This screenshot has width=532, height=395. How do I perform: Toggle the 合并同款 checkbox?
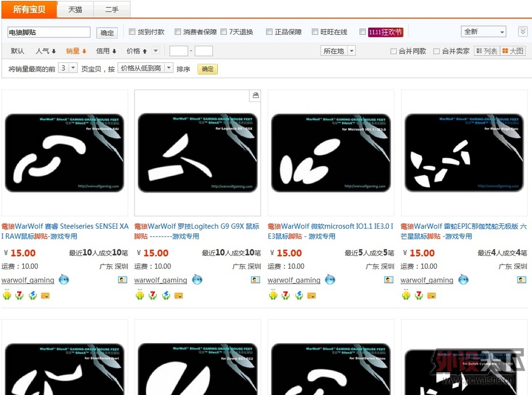(x=394, y=51)
